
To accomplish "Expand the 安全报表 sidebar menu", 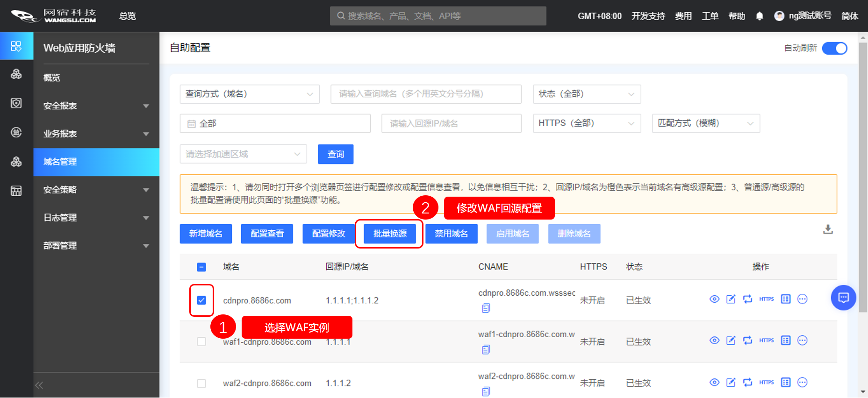I will [96, 106].
